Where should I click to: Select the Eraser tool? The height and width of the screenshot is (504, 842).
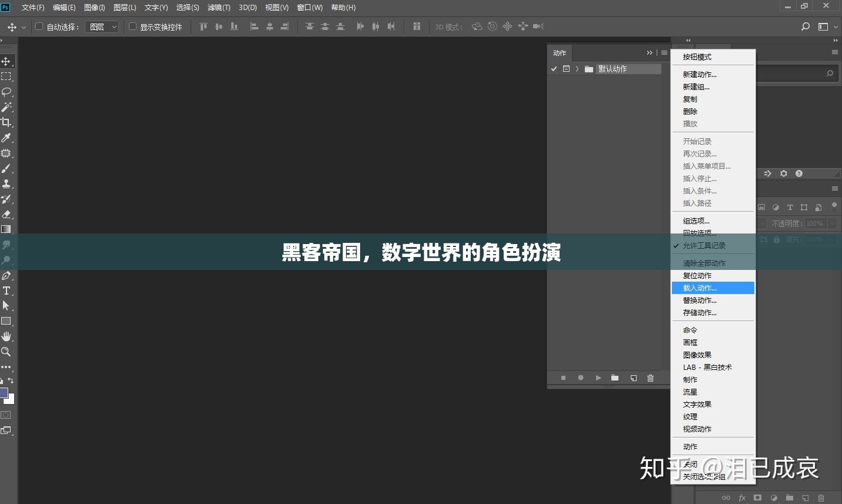coord(6,214)
